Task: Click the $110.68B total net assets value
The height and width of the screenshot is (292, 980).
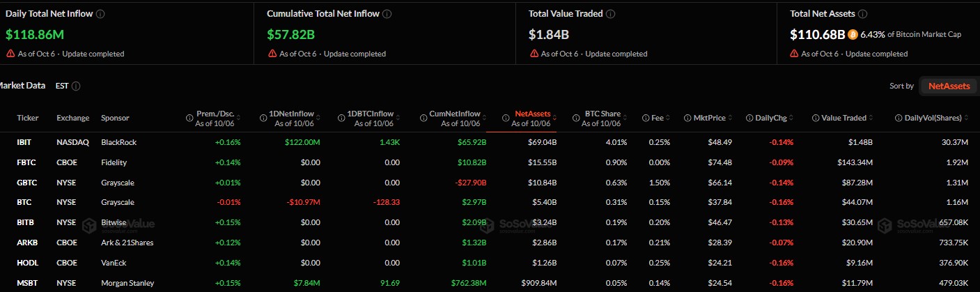Action: (x=818, y=34)
